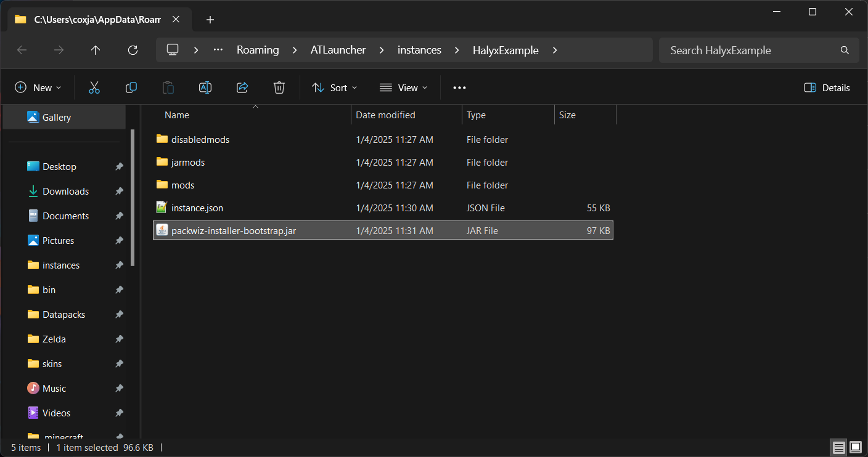868x457 pixels.
Task: Click the Cut scissors icon
Action: 94,87
